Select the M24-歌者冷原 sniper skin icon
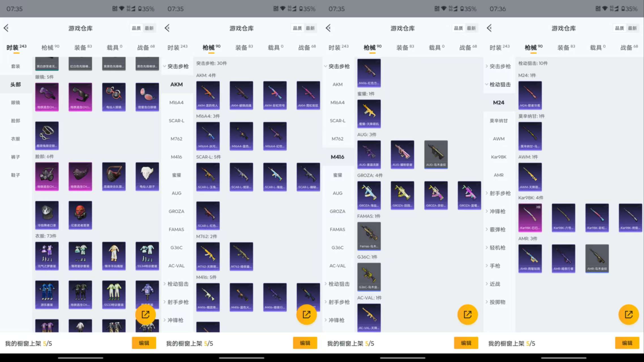This screenshot has width=644, height=362. tap(530, 95)
